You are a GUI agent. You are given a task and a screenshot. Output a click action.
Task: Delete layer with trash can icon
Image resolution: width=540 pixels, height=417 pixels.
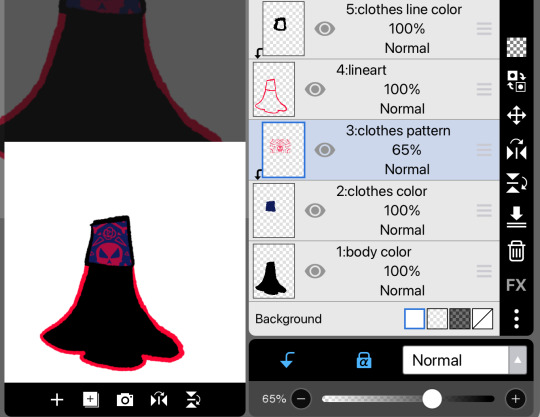(x=516, y=251)
